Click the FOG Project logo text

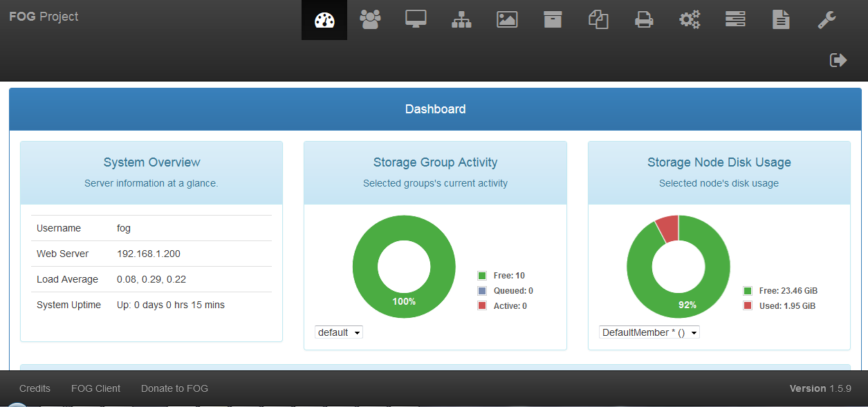point(44,17)
